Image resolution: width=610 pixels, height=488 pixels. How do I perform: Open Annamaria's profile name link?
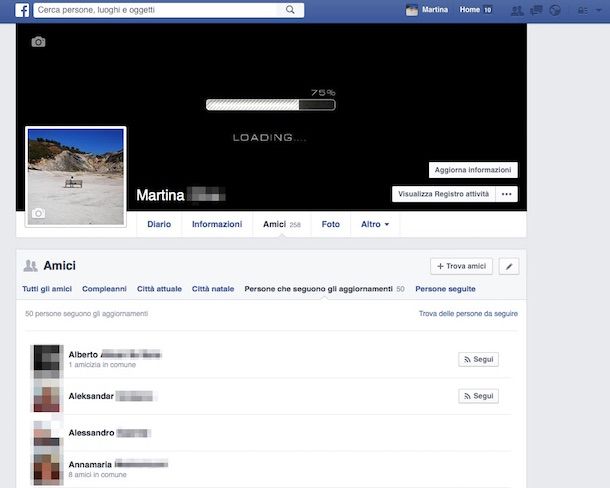pos(118,464)
